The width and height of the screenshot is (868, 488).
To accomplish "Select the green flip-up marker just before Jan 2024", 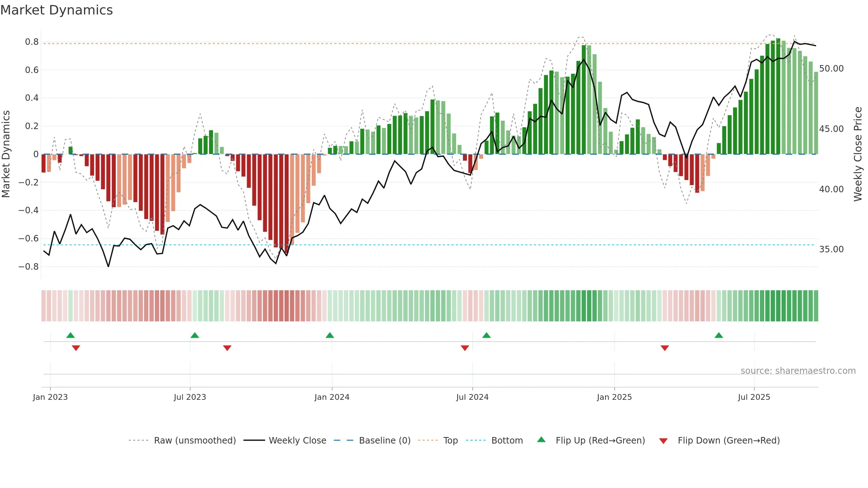I will [330, 335].
